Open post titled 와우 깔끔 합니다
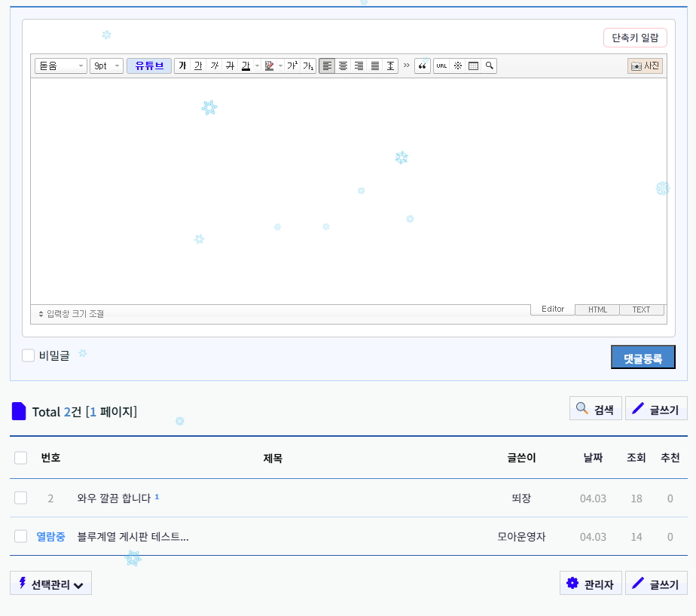The height and width of the screenshot is (616, 696). pos(114,498)
